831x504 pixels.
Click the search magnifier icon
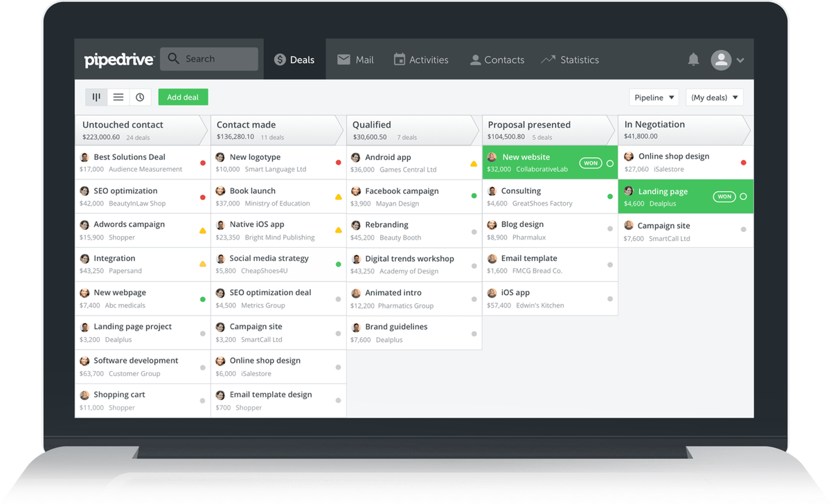coord(174,59)
